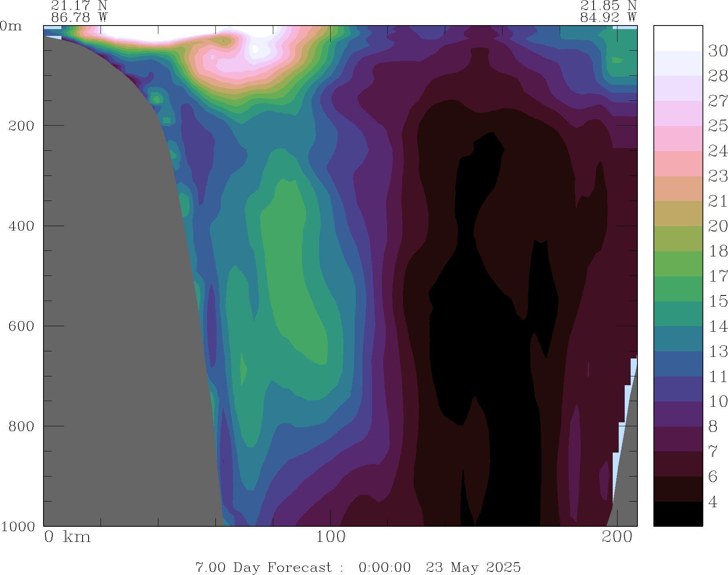Select the blue swatch between 11 and 13
Screen dimensions: 728x575
pos(678,364)
